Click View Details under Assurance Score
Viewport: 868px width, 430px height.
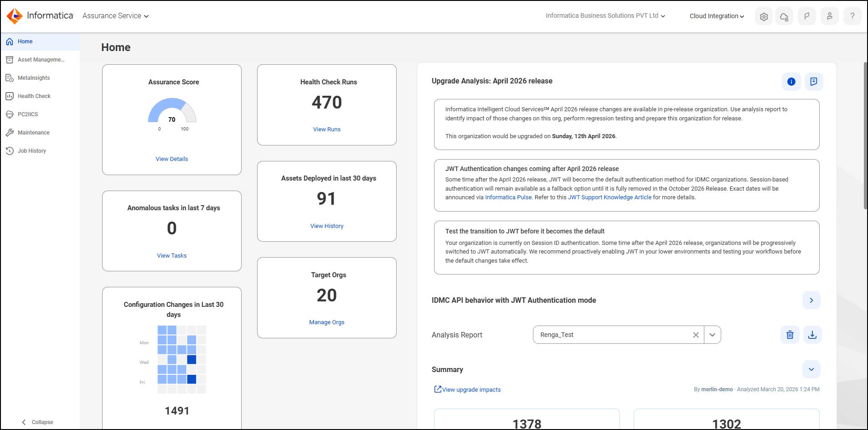coord(172,159)
